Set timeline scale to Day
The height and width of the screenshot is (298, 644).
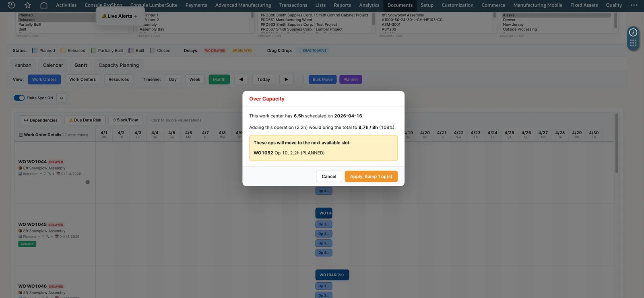173,79
